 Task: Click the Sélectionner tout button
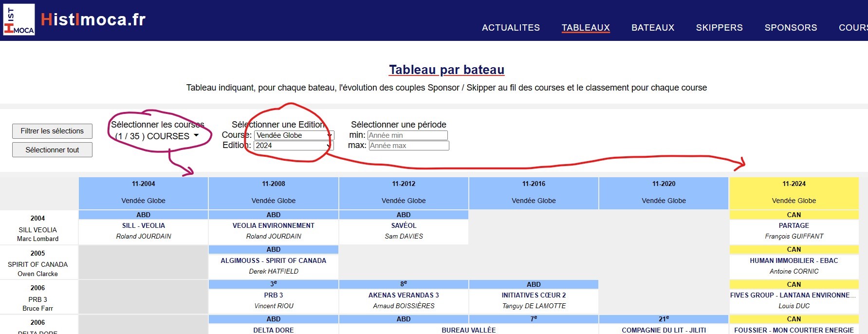coord(52,150)
